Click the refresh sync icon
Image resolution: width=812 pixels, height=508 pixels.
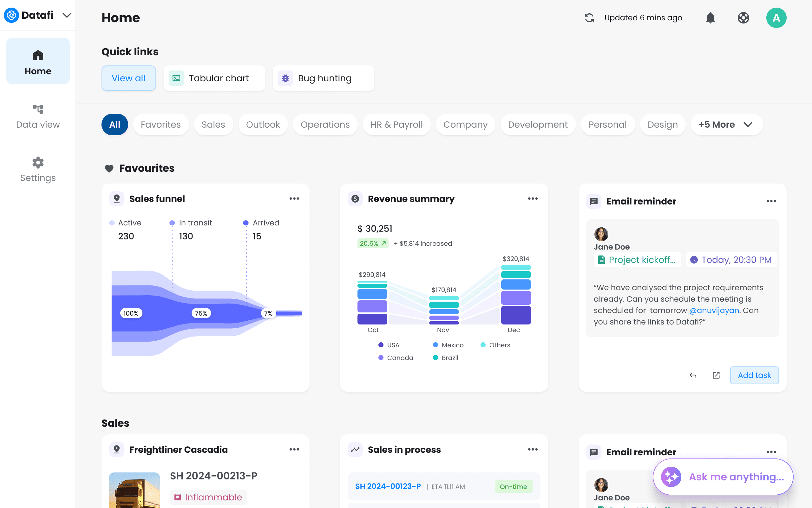[x=589, y=18]
